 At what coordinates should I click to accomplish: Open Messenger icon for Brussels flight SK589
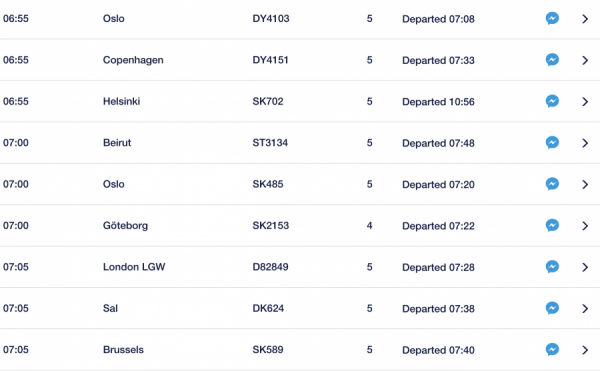click(552, 349)
